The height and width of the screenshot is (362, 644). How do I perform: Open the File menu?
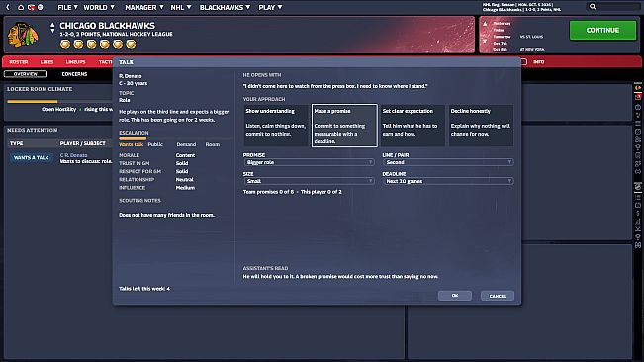click(x=67, y=7)
